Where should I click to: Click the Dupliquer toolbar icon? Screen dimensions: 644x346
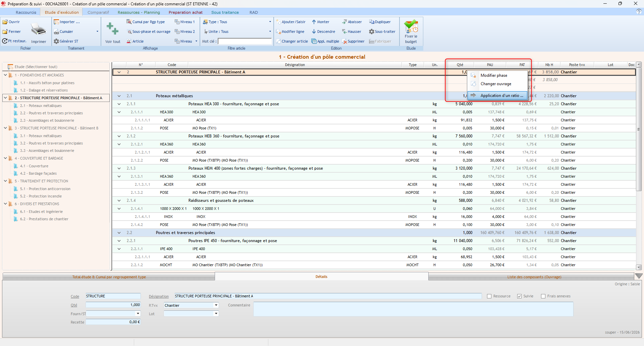click(372, 22)
